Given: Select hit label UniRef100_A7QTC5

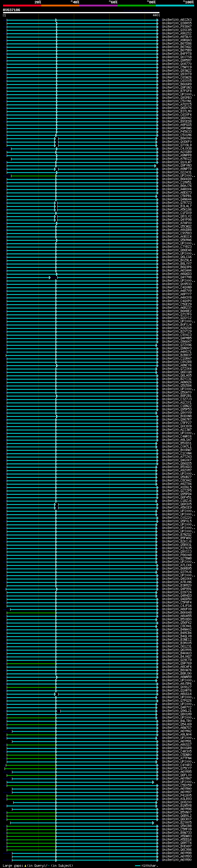Looking at the screenshot, I should click(177, 104).
